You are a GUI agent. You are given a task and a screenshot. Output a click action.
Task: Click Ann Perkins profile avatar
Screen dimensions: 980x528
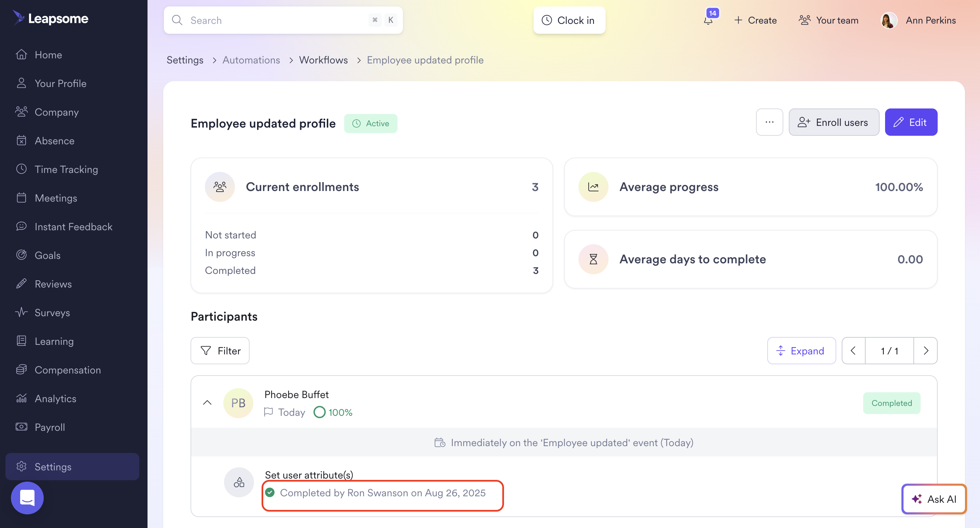(889, 20)
